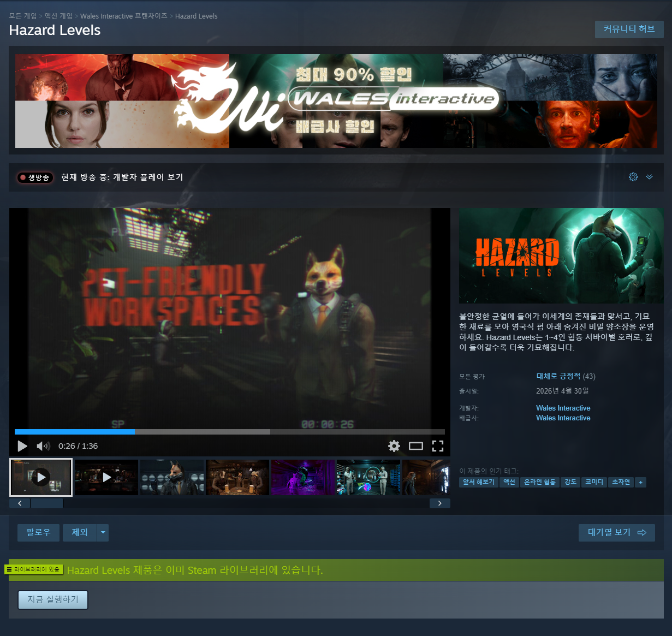
Task: Click 현재 방송 중 broadcast title
Action: (x=122, y=177)
